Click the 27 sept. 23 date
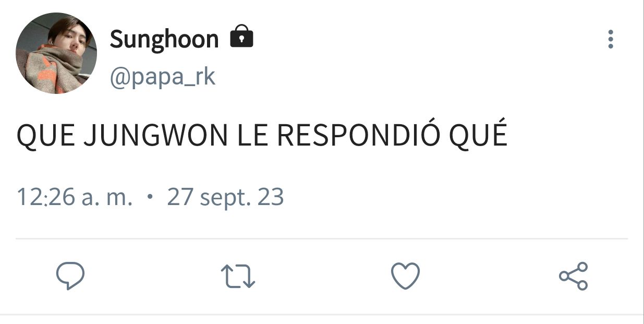Image resolution: width=644 pixels, height=324 pixels. 225,198
